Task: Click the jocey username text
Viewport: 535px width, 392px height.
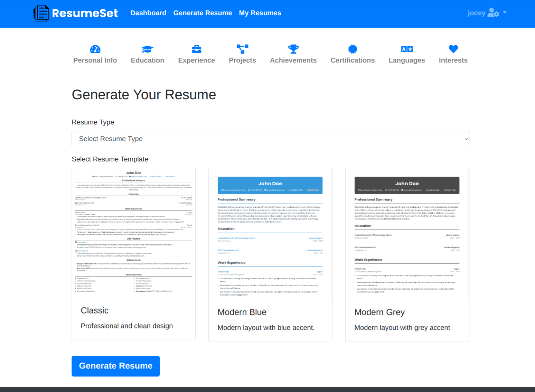Action: point(477,13)
